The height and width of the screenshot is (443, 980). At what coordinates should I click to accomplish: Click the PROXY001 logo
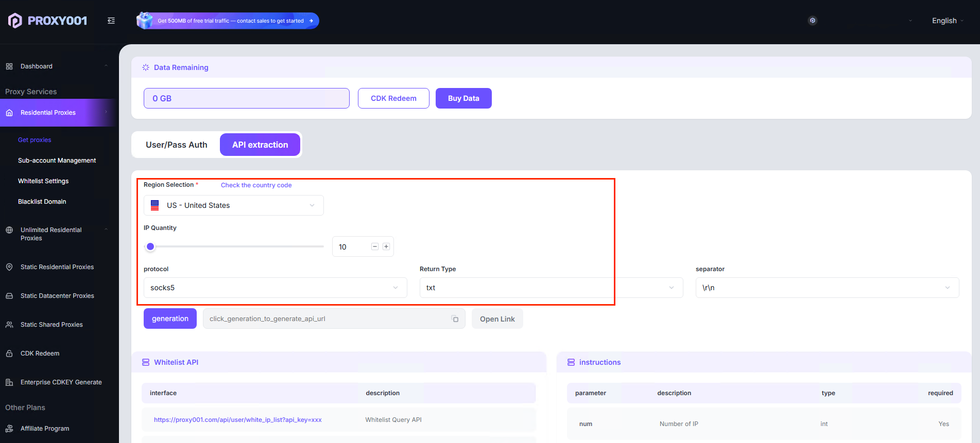point(47,21)
